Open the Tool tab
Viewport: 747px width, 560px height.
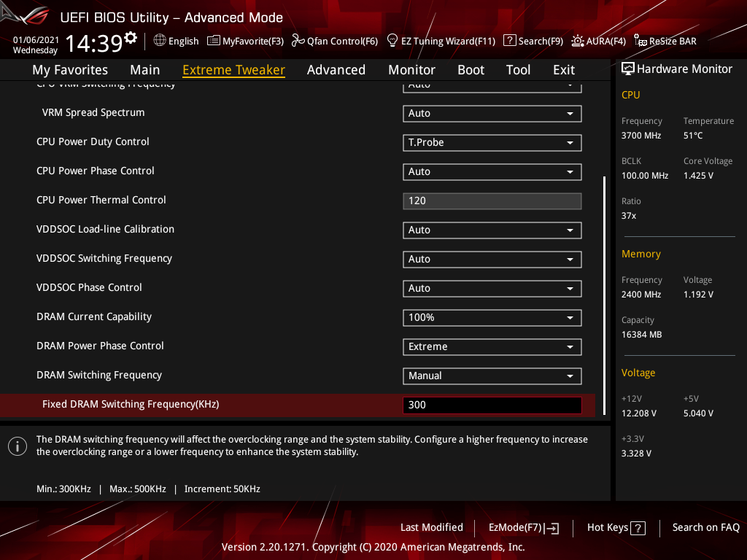pos(519,70)
